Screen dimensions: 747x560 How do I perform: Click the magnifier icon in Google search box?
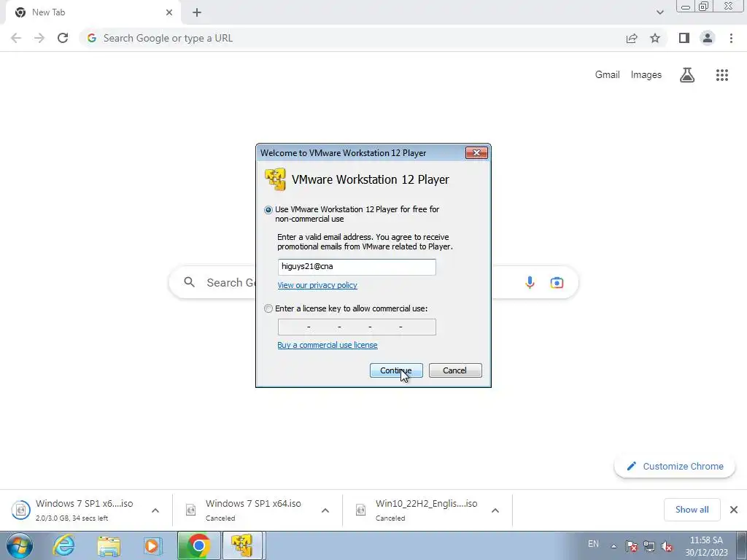[189, 282]
